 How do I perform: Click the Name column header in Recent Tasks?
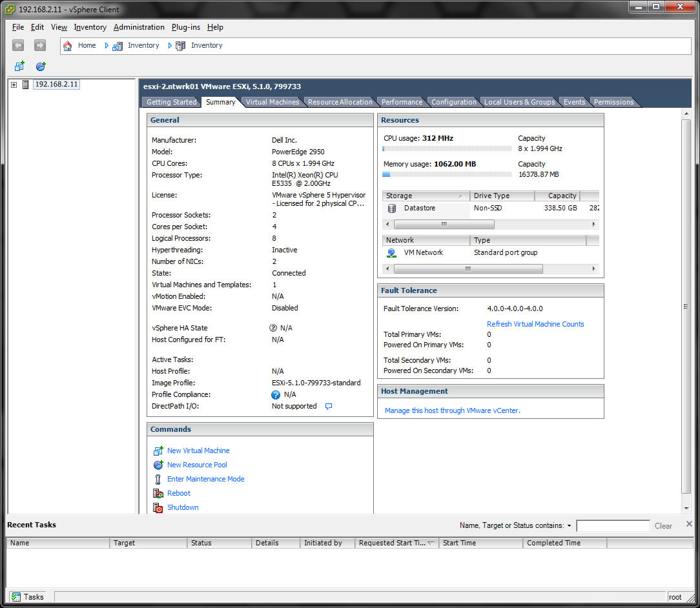(x=58, y=543)
